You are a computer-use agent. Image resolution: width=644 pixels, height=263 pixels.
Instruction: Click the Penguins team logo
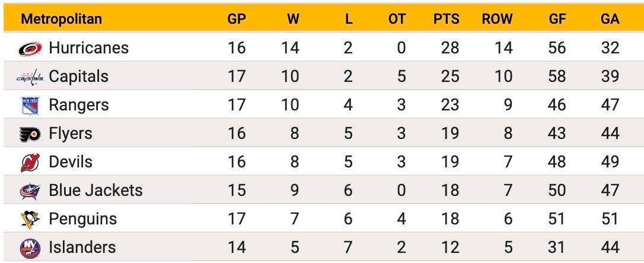(30, 220)
